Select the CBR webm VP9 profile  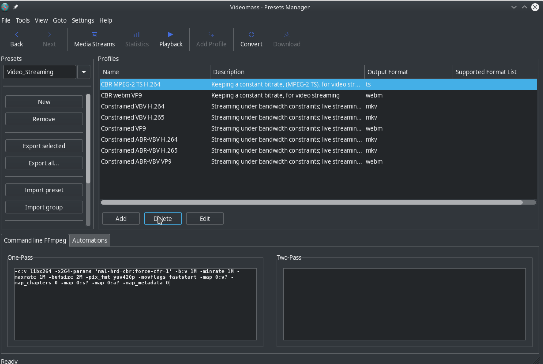(319, 96)
